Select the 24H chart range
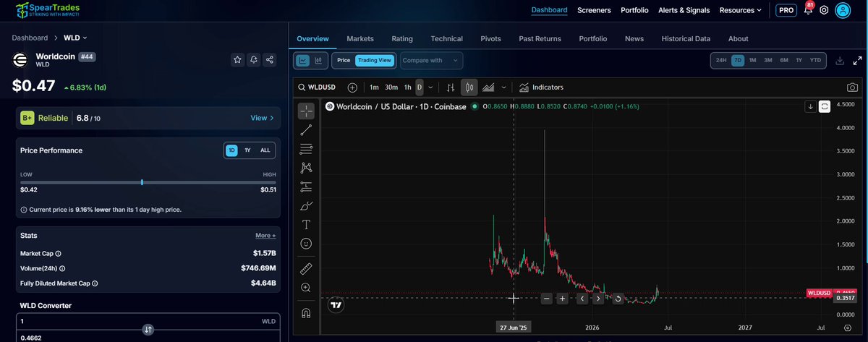 tap(721, 61)
